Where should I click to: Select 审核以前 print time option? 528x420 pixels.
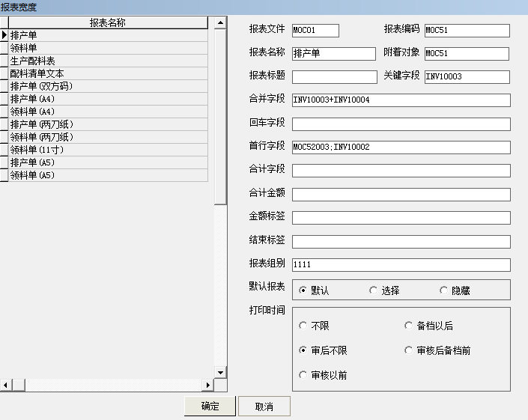[303, 374]
